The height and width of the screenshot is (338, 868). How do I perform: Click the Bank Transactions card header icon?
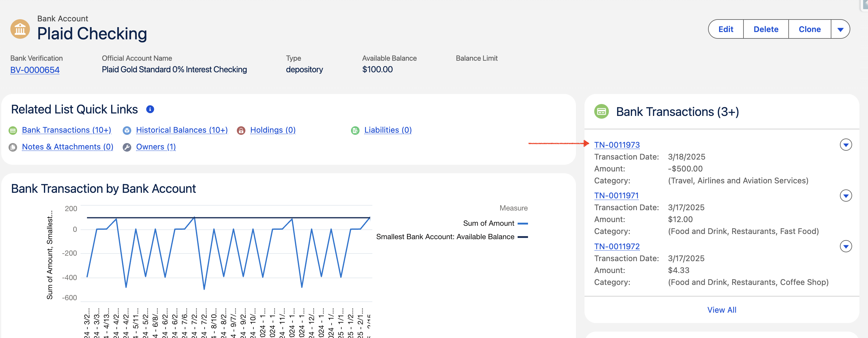[602, 111]
